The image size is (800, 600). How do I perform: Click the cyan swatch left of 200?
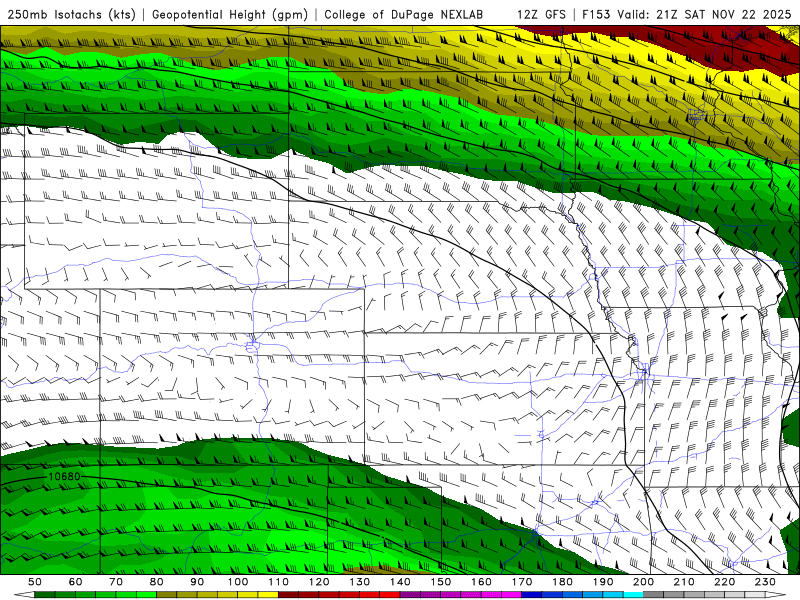pos(634,595)
